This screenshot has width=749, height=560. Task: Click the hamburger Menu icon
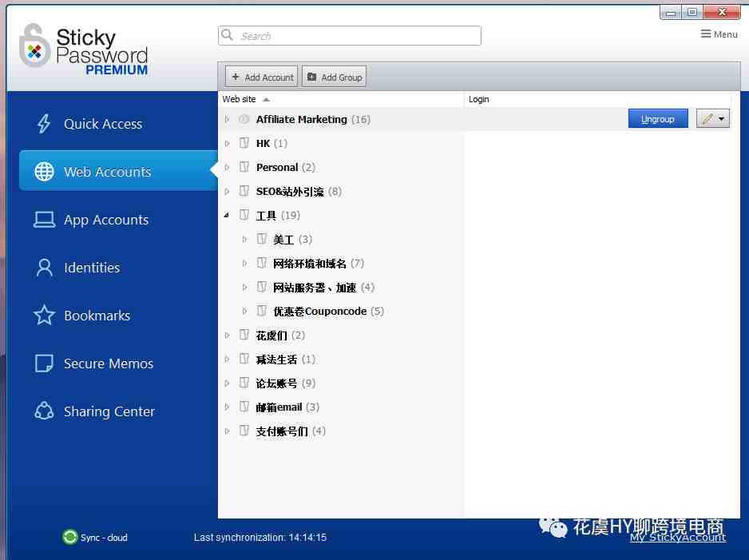(x=706, y=34)
